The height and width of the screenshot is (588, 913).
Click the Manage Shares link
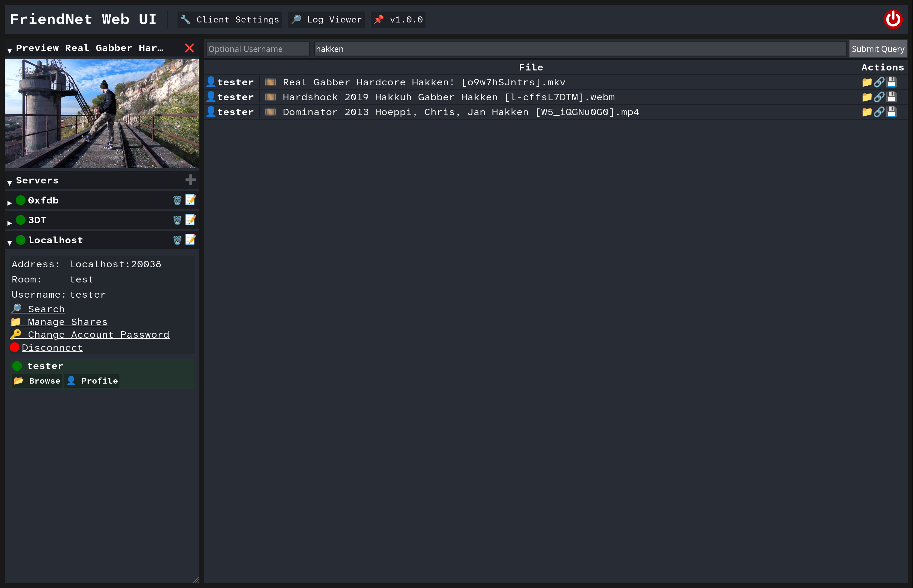[67, 322]
